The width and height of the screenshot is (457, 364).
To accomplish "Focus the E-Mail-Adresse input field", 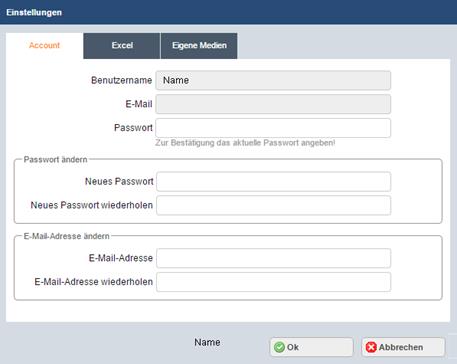I will tap(273, 258).
